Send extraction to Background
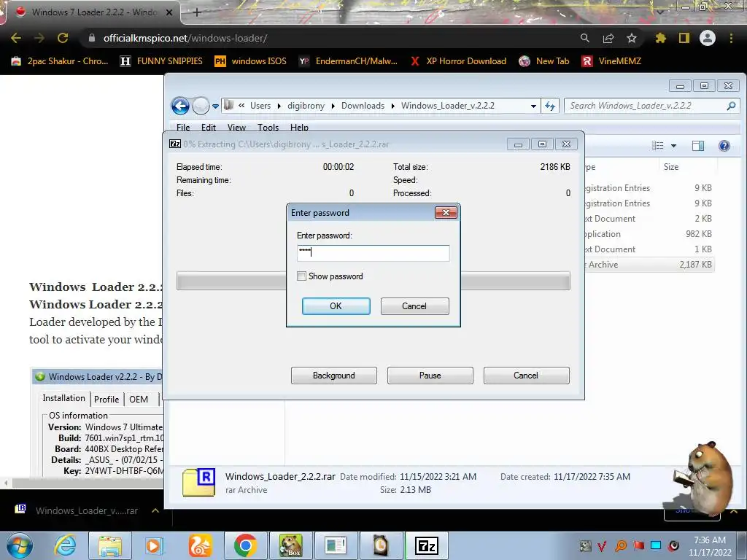This screenshot has width=747, height=560. point(334,376)
